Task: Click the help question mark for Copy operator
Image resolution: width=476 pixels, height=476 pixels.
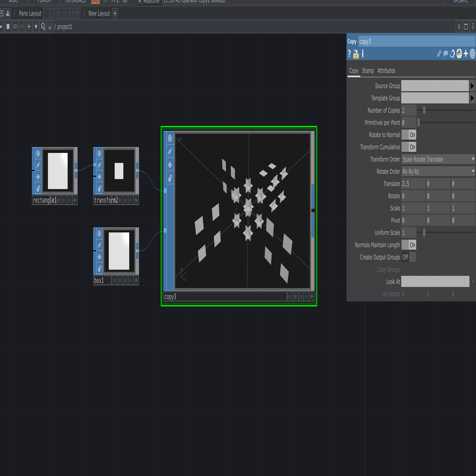Action: 349,54
